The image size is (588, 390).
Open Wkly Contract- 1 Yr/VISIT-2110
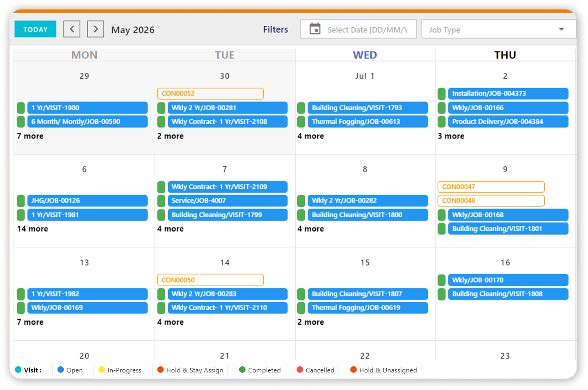pos(227,308)
